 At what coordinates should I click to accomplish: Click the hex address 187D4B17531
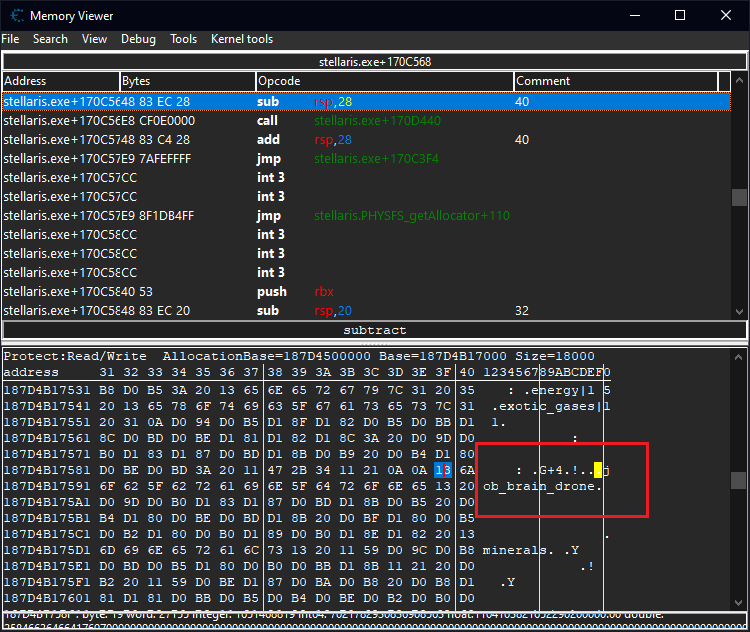click(x=47, y=390)
